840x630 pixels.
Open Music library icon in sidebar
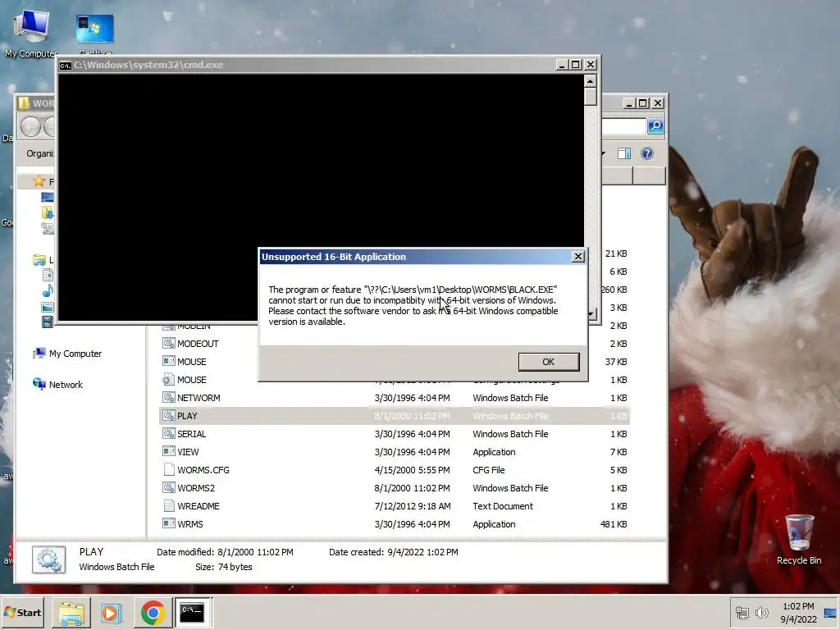coord(48,291)
